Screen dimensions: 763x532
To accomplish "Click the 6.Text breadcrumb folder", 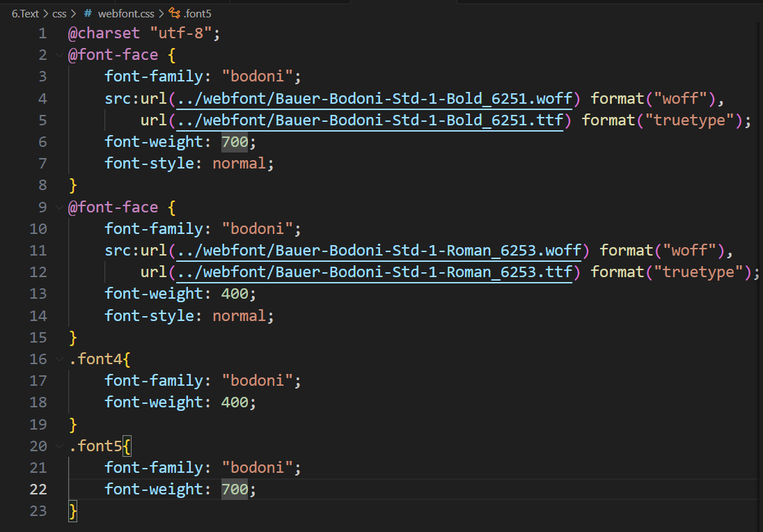I will 25,14.
